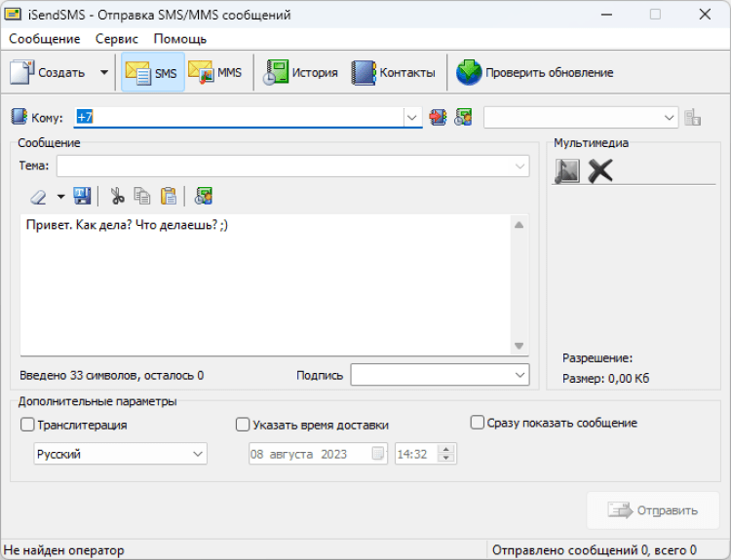Click Проверить обновление globe icon
Viewport: 731px width, 560px height.
pyautogui.click(x=469, y=72)
